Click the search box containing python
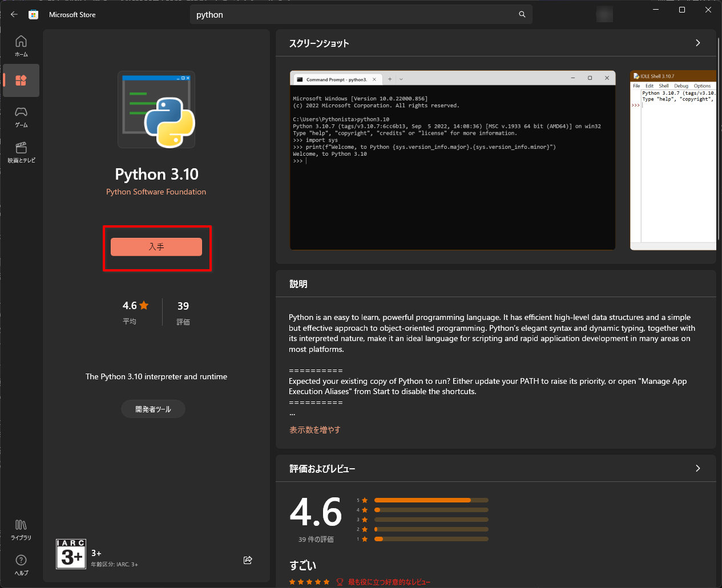Screen dimensions: 722x588 point(361,14)
